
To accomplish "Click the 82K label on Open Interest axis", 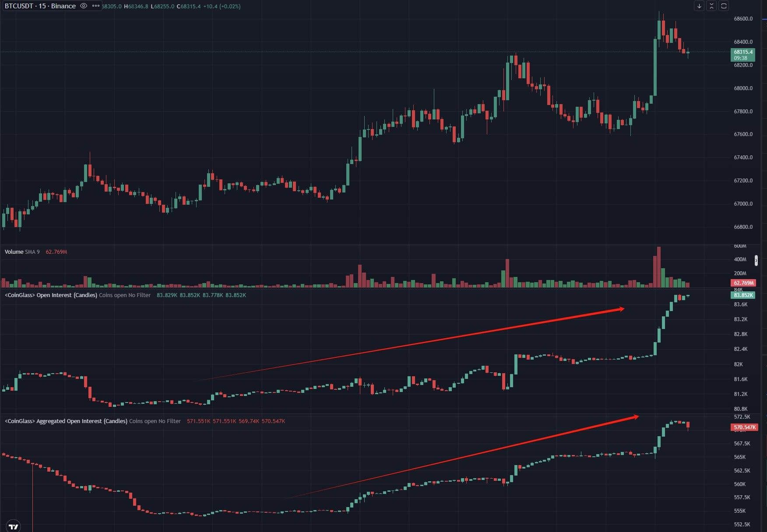I will click(x=738, y=364).
